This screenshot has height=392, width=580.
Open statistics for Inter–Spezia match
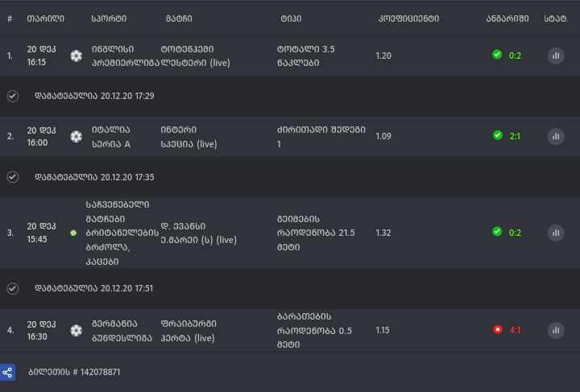[x=556, y=136]
